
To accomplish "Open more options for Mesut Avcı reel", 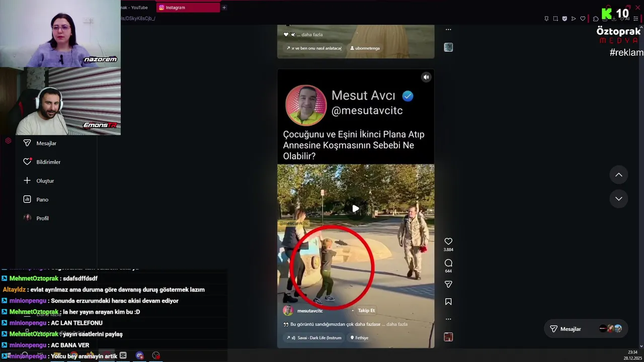I will point(448,319).
